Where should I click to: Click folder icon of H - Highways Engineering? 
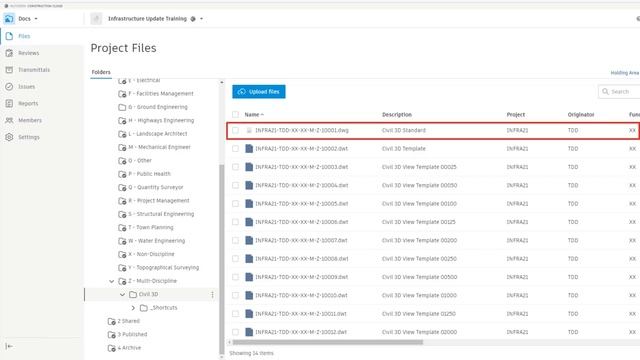click(x=122, y=120)
